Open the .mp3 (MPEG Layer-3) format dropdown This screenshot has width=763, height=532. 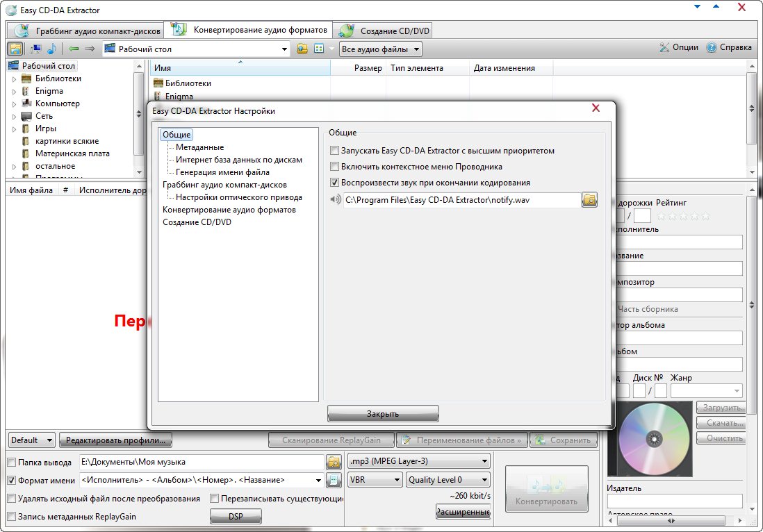pos(419,461)
